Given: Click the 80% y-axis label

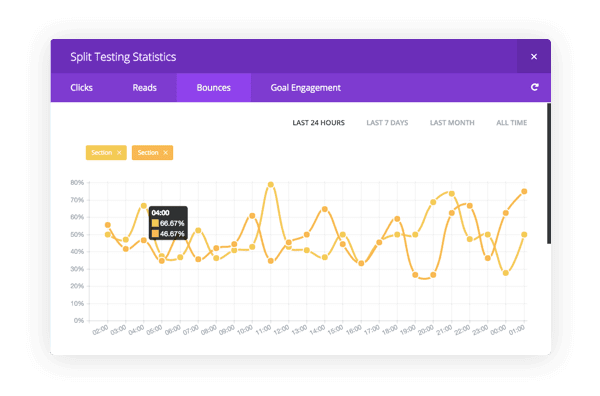Looking at the screenshot, I should click(77, 183).
